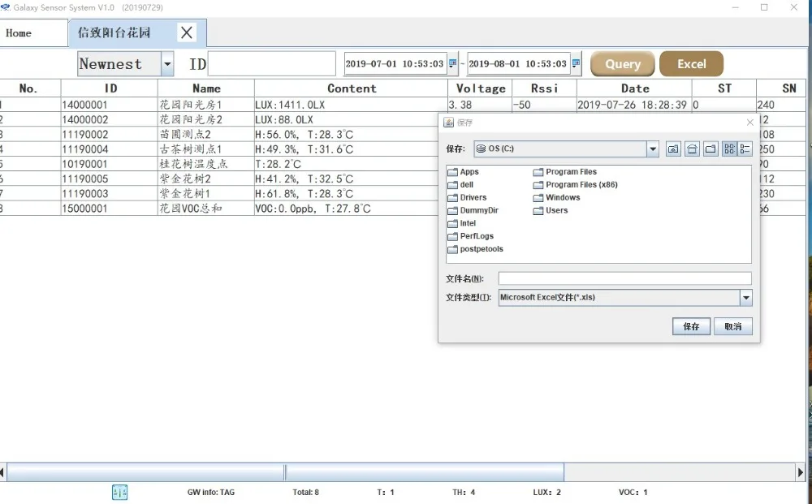Viewport: 812px width, 504px height.
Task: Select the 信致阳台花园 tab
Action: pyautogui.click(x=114, y=33)
